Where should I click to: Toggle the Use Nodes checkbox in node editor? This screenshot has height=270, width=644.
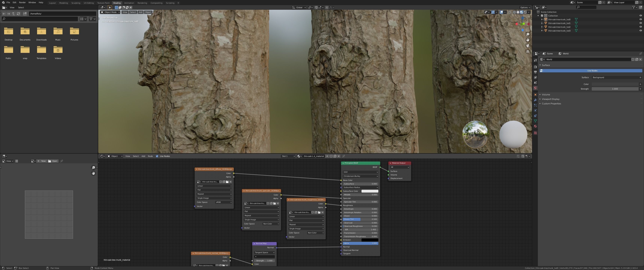[x=157, y=156]
